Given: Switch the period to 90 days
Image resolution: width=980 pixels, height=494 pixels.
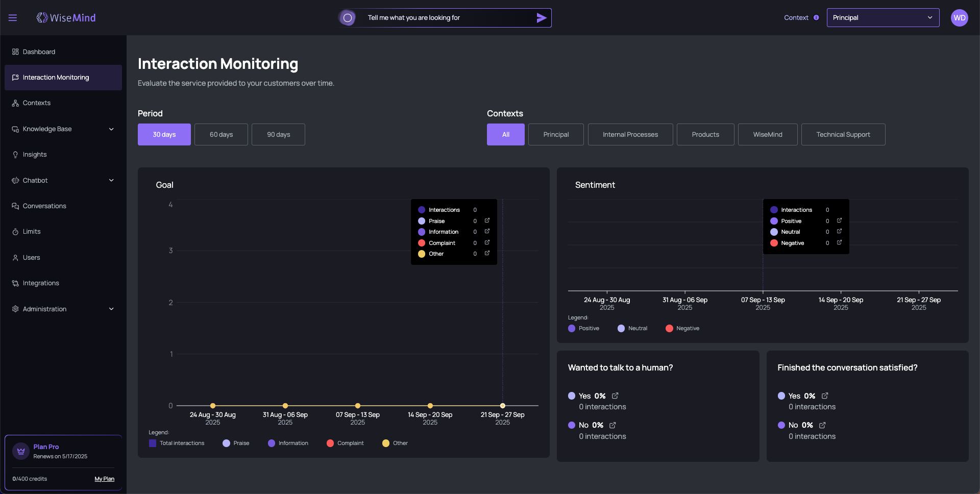Looking at the screenshot, I should pos(278,135).
